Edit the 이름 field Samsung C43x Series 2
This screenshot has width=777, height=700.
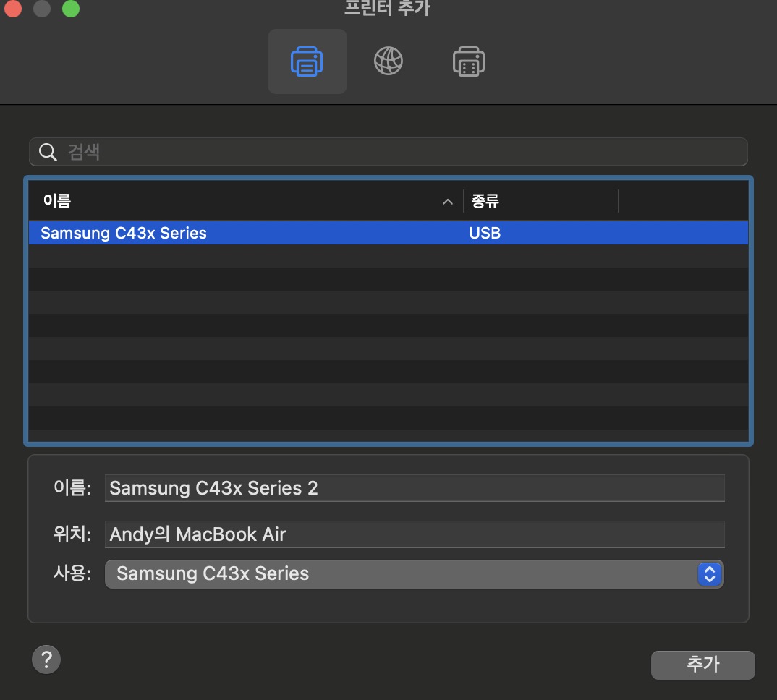tap(415, 488)
